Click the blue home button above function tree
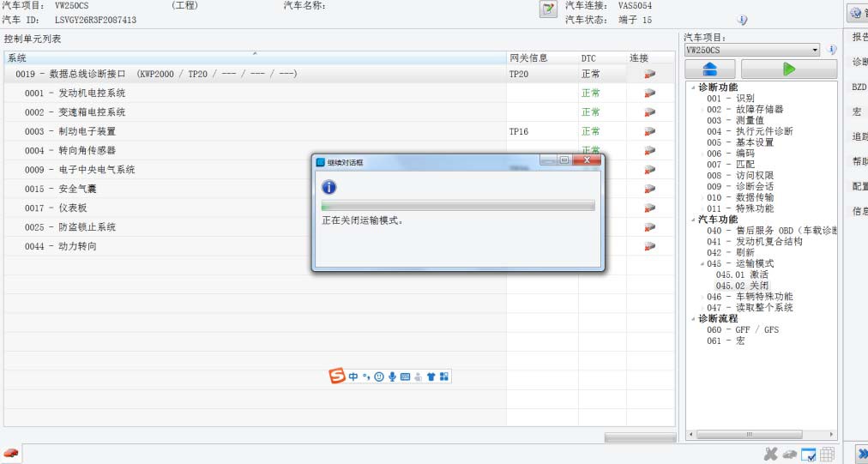 pos(710,69)
